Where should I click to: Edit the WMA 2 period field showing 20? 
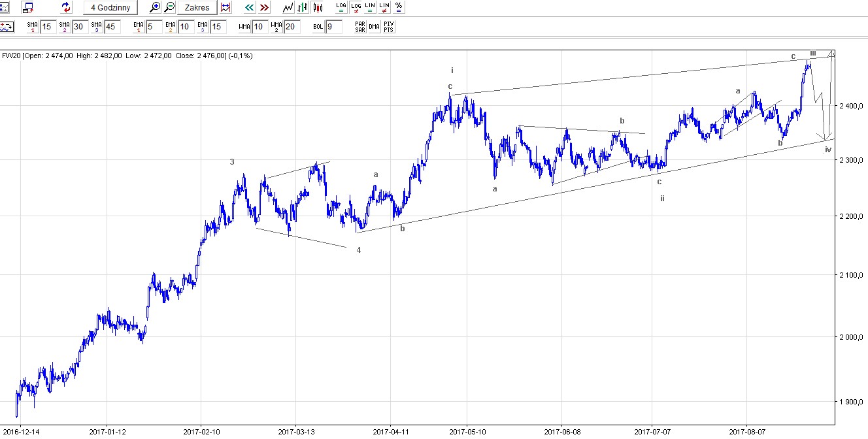coord(292,27)
